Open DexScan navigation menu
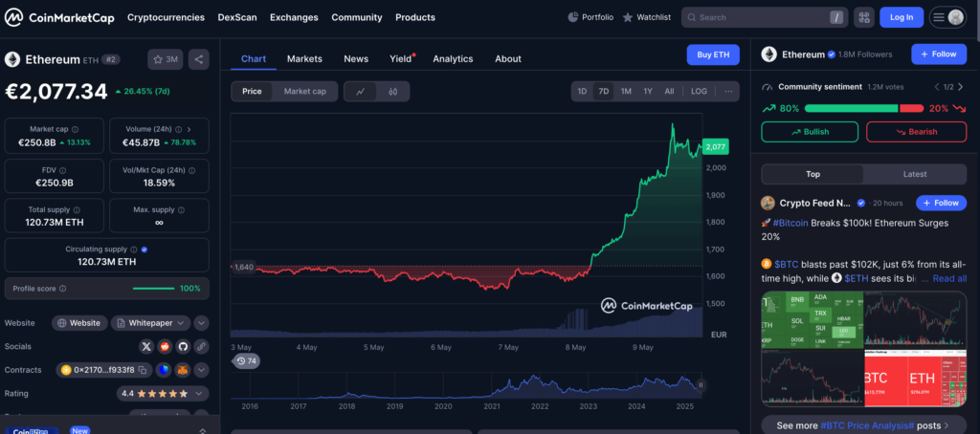Viewport: 980px width, 434px height. tap(237, 17)
